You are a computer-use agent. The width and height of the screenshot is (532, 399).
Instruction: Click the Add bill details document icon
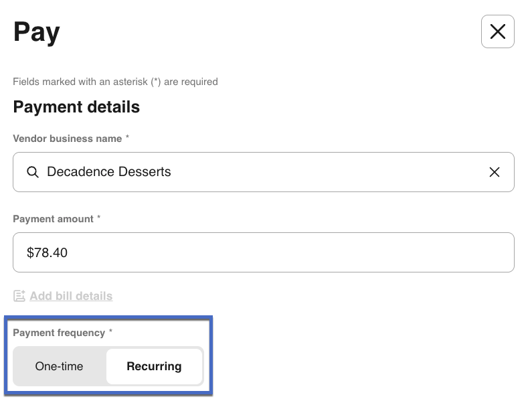pyautogui.click(x=19, y=296)
